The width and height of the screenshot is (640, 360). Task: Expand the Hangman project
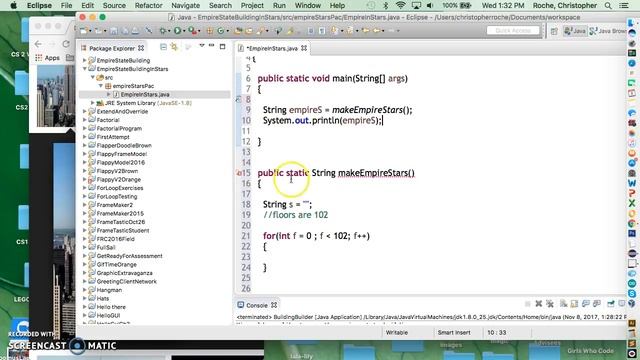pos(84,290)
